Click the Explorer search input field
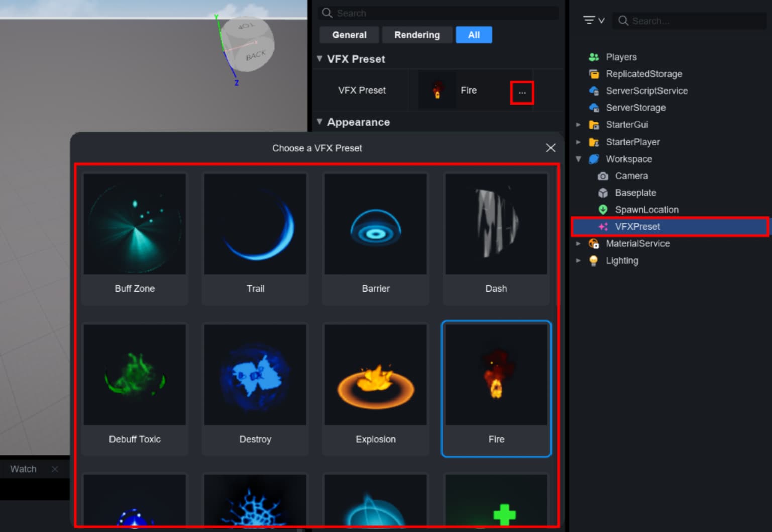Image resolution: width=772 pixels, height=532 pixels. [x=693, y=21]
